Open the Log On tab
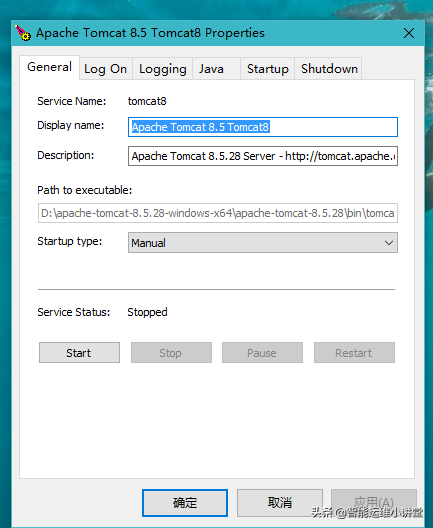433x528 pixels. click(x=106, y=69)
